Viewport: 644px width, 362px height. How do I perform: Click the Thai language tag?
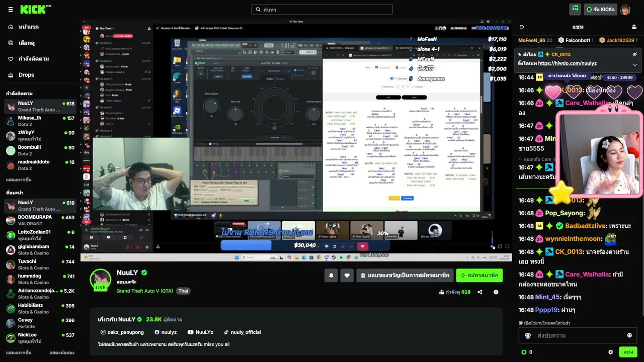click(183, 291)
